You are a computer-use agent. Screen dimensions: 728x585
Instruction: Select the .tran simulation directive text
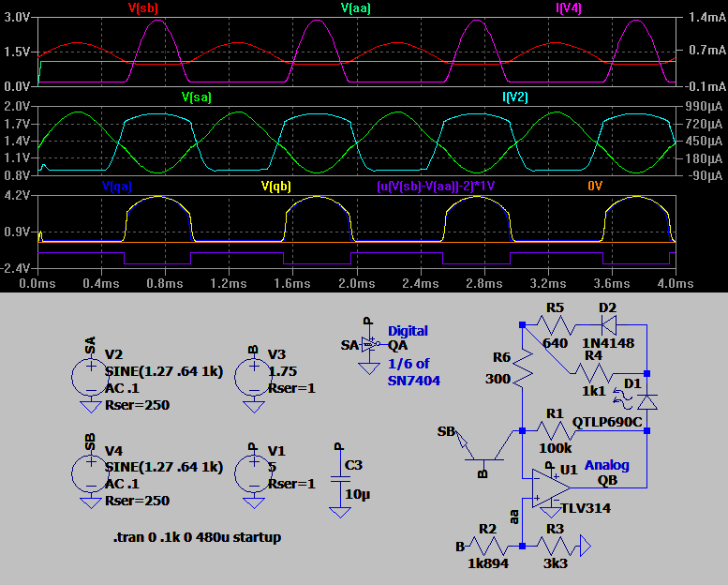(x=196, y=538)
